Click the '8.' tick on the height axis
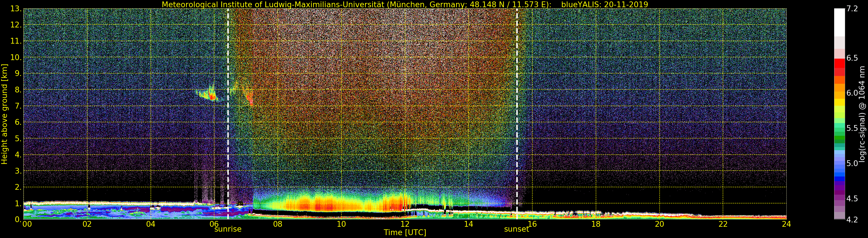This screenshot has height=238, width=868. pos(18,90)
